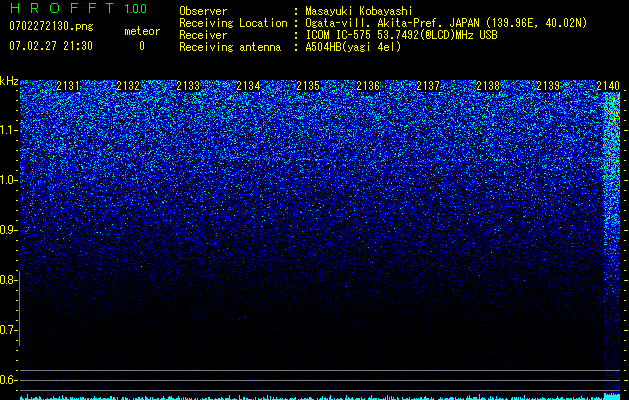Click the meteor count label

point(142,31)
